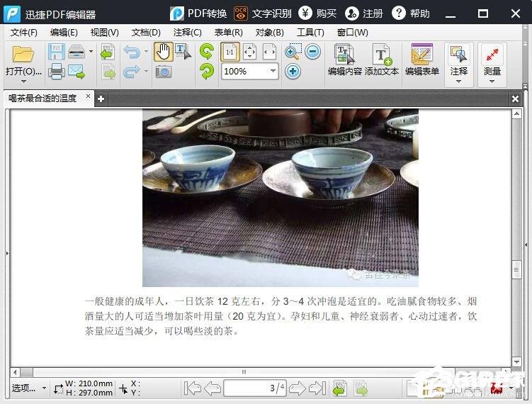
Task: Click the go to previous view icon
Action: click(x=339, y=388)
